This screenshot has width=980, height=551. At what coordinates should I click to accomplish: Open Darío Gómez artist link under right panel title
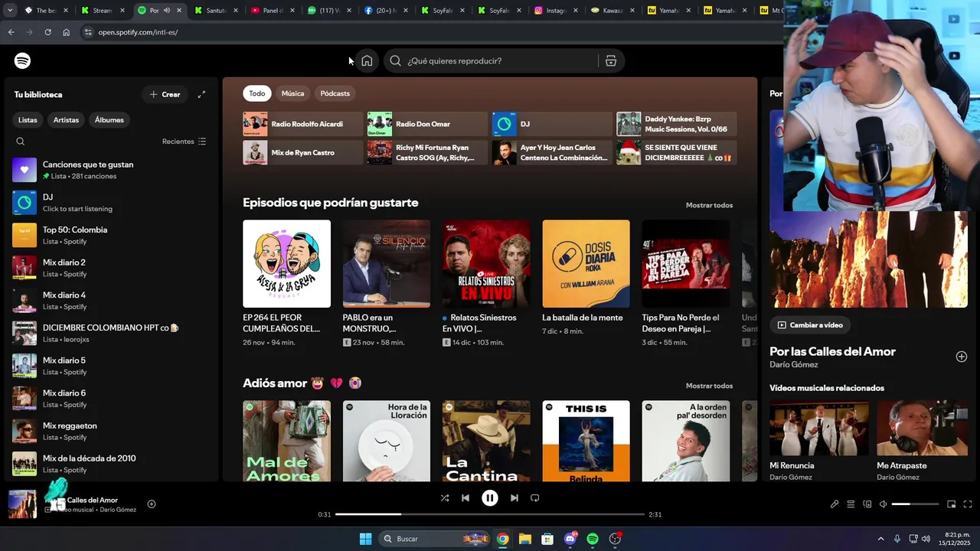click(793, 364)
